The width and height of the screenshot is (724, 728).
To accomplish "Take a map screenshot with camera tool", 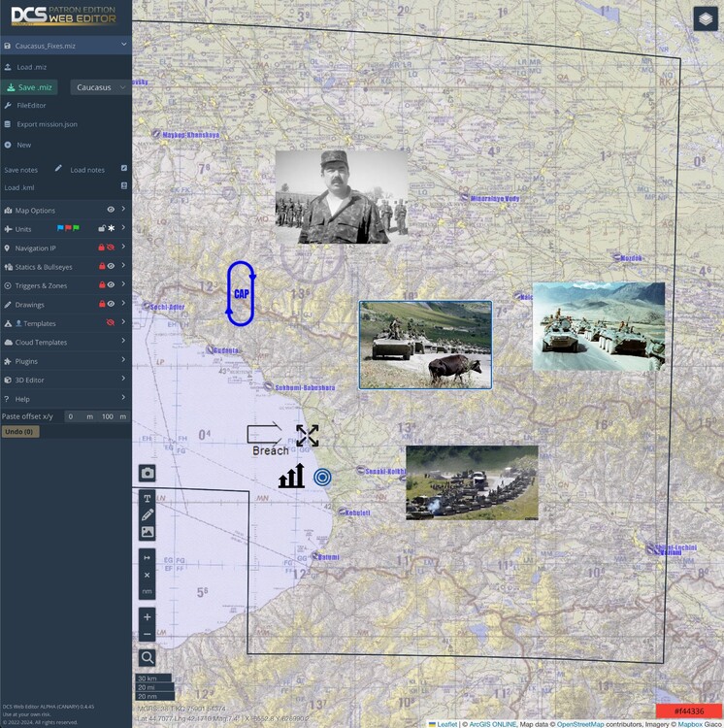I will pos(148,473).
